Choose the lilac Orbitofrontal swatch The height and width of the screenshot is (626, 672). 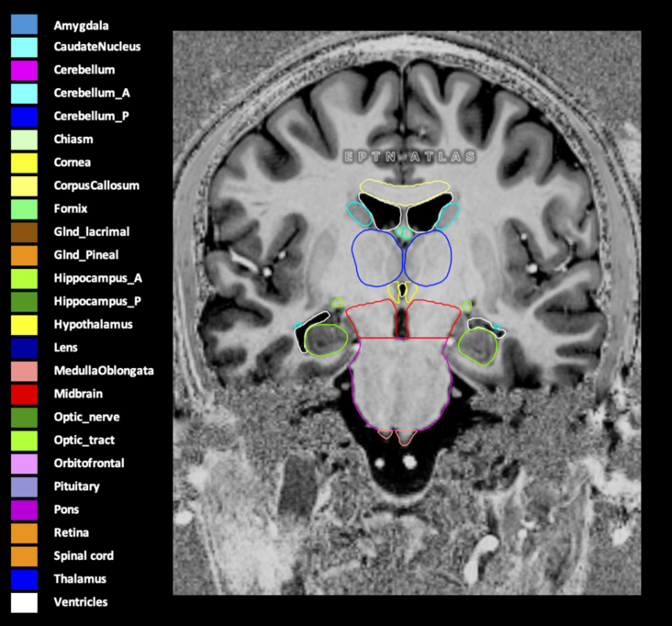point(24,464)
